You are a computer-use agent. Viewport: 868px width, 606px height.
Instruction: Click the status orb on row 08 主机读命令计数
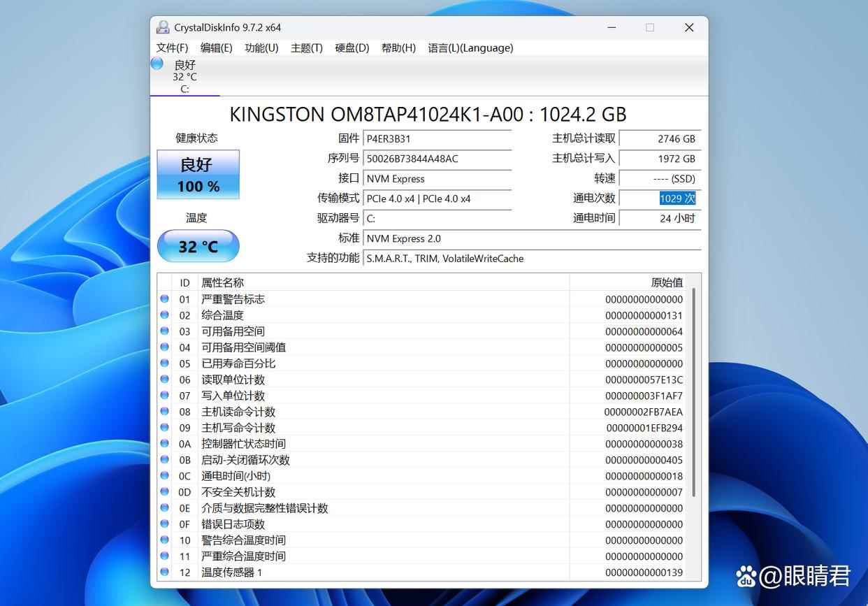pyautogui.click(x=164, y=411)
